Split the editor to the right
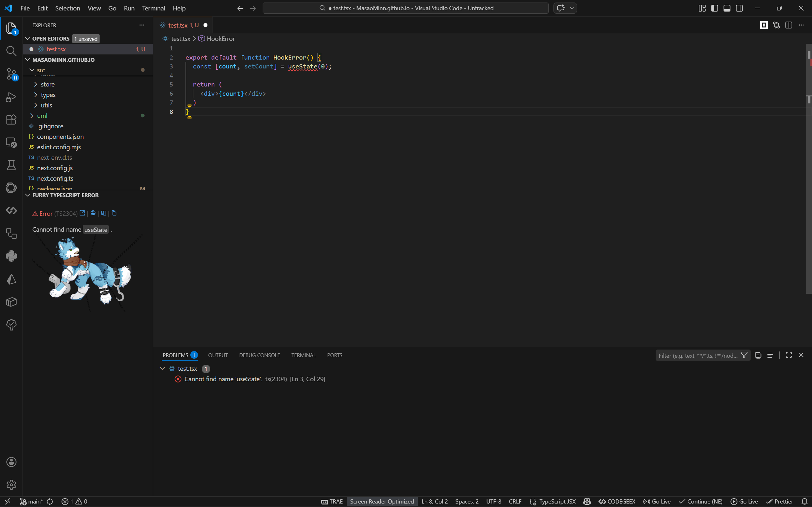 (789, 25)
